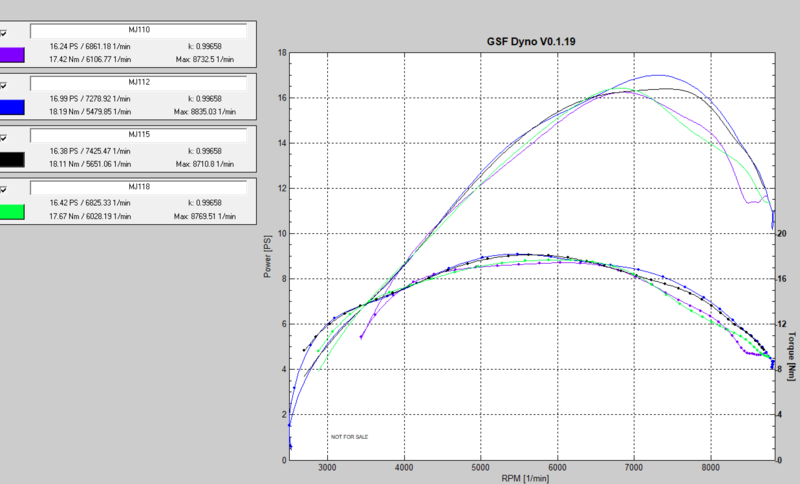Click the '18.19 Nm / 5479.85 1/min' value
The width and height of the screenshot is (800, 484).
90,111
